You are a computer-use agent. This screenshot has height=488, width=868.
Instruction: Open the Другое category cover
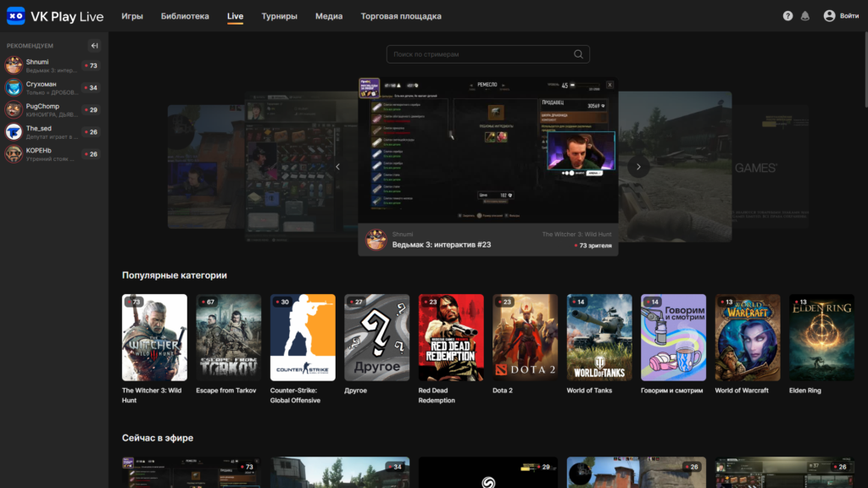377,337
